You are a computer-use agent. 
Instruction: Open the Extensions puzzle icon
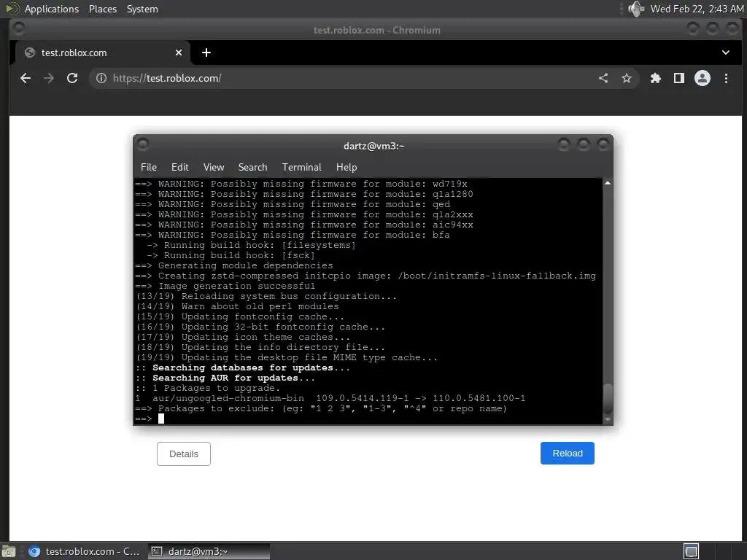pyautogui.click(x=656, y=78)
